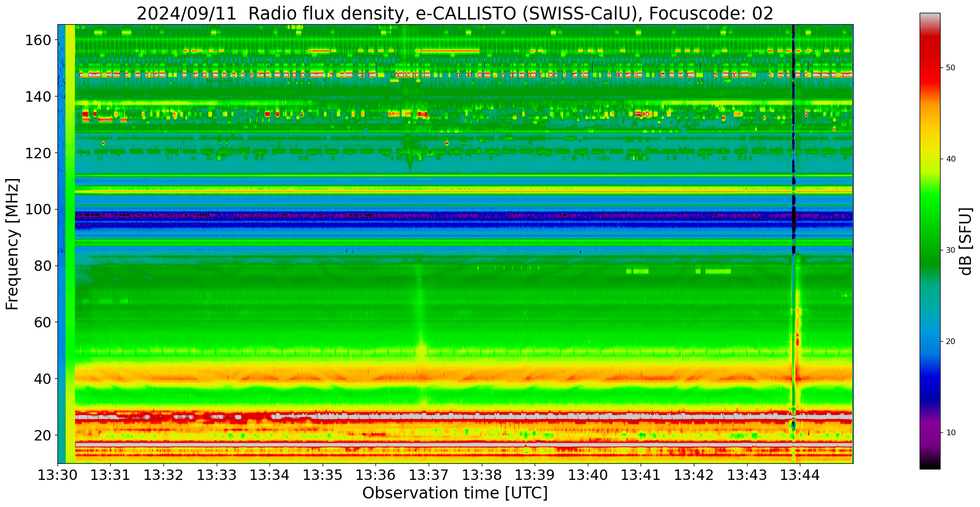
Task: Click the 13:43 time tick label
Action: (x=747, y=475)
